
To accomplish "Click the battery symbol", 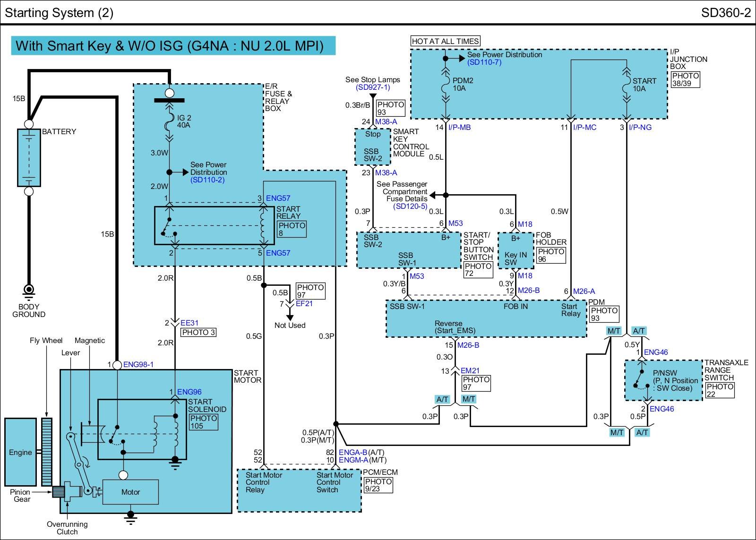I will pyautogui.click(x=29, y=157).
